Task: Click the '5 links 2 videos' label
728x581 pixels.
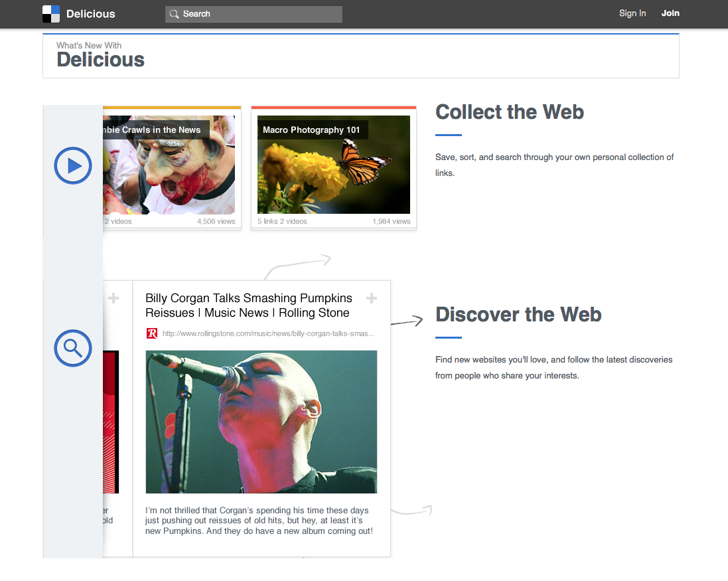Action: 282,221
